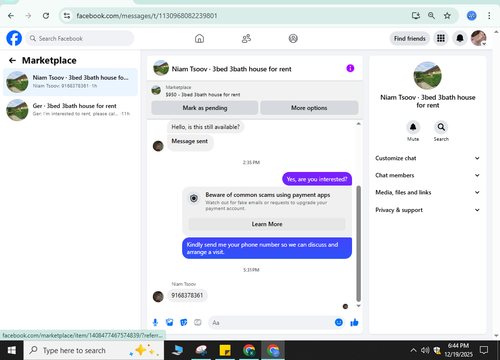Click Learn More in scam warning

pos(267,224)
